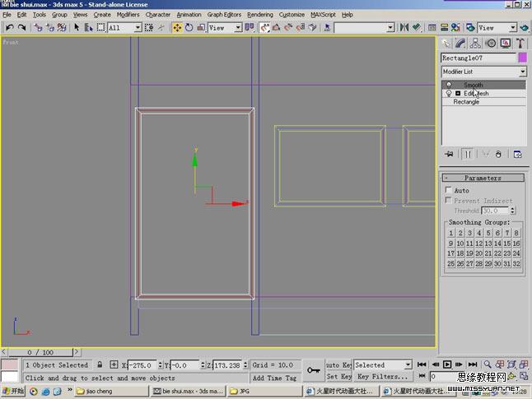
Task: Toggle the Prevent Indirect checkbox
Action: pyautogui.click(x=448, y=200)
